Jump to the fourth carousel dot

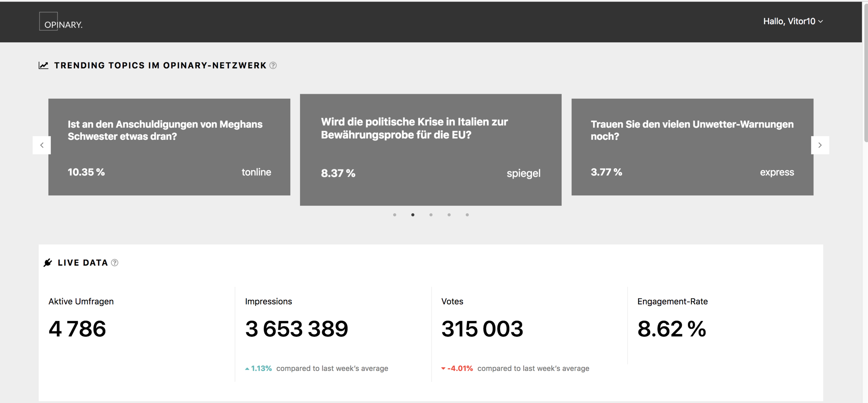pos(449,215)
